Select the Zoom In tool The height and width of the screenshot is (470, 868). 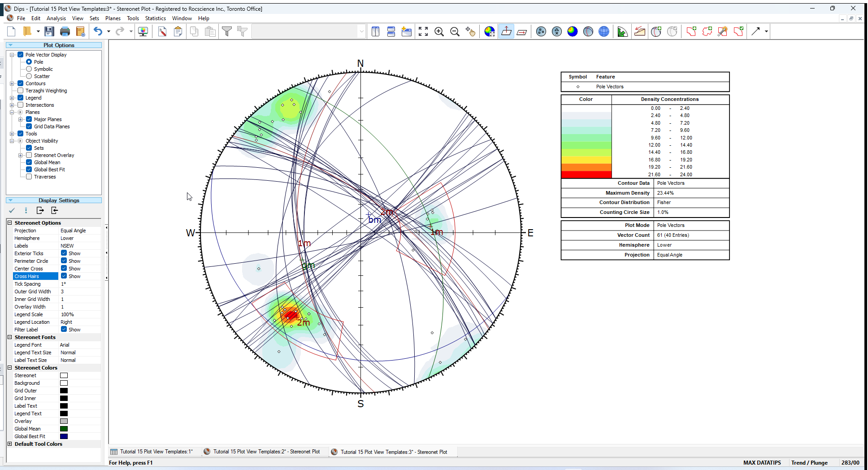(439, 31)
